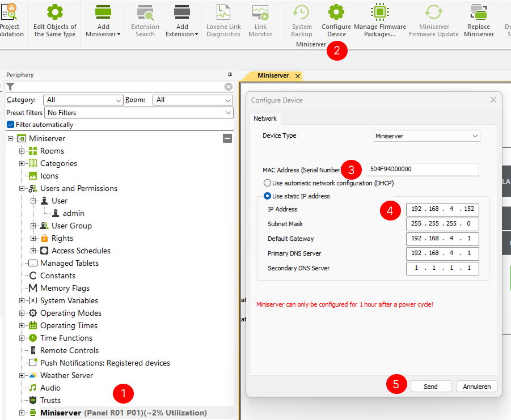Screen dimensions: 511x420
Task: Open the Add Extension tool
Action: pyautogui.click(x=182, y=21)
